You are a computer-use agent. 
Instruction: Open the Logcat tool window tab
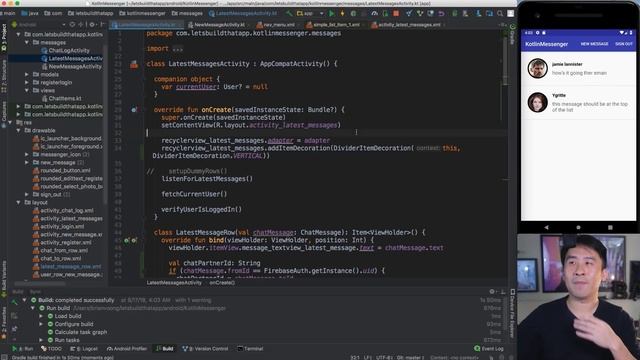click(84, 349)
